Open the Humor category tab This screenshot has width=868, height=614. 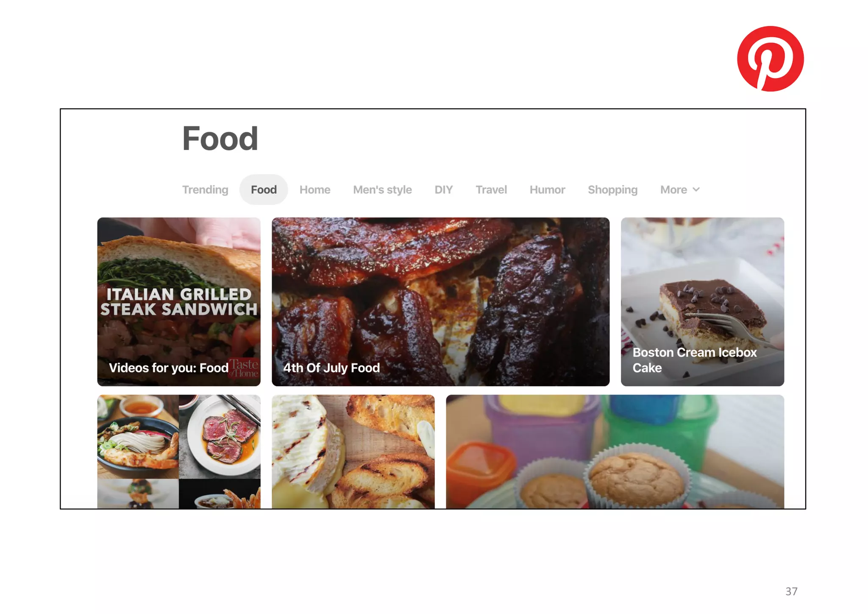click(x=547, y=190)
